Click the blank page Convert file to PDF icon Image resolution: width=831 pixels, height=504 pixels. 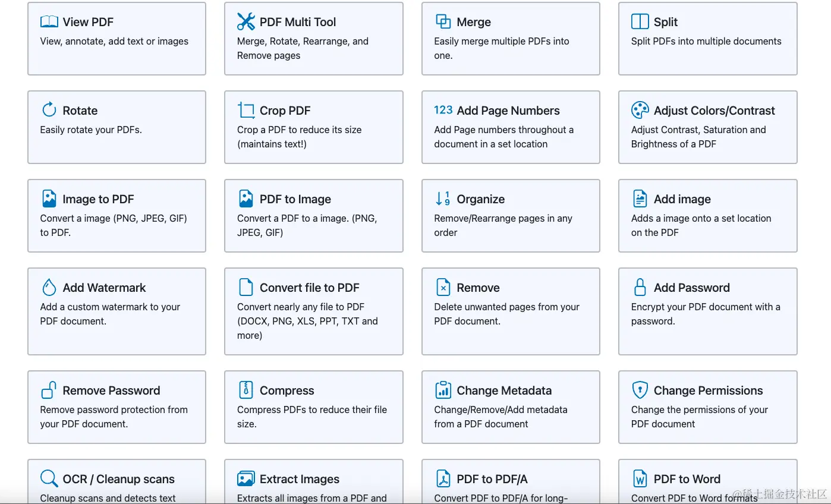tap(246, 287)
